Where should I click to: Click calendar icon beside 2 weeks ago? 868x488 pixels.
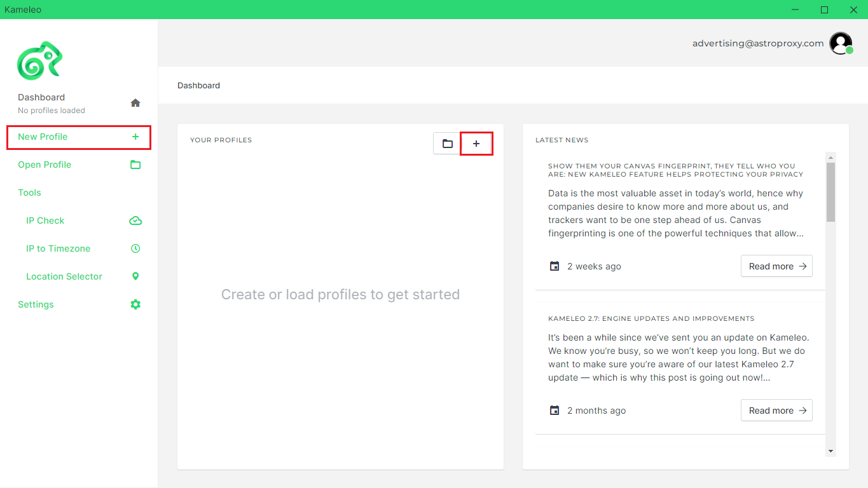click(555, 266)
